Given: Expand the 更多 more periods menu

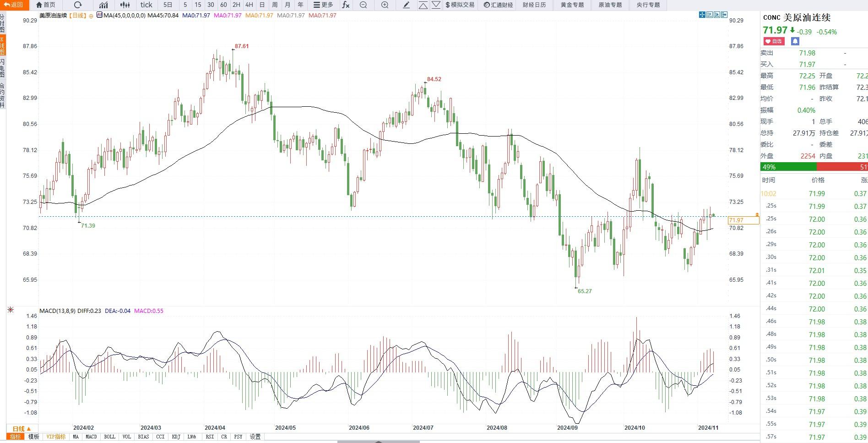Looking at the screenshot, I should tap(323, 5).
